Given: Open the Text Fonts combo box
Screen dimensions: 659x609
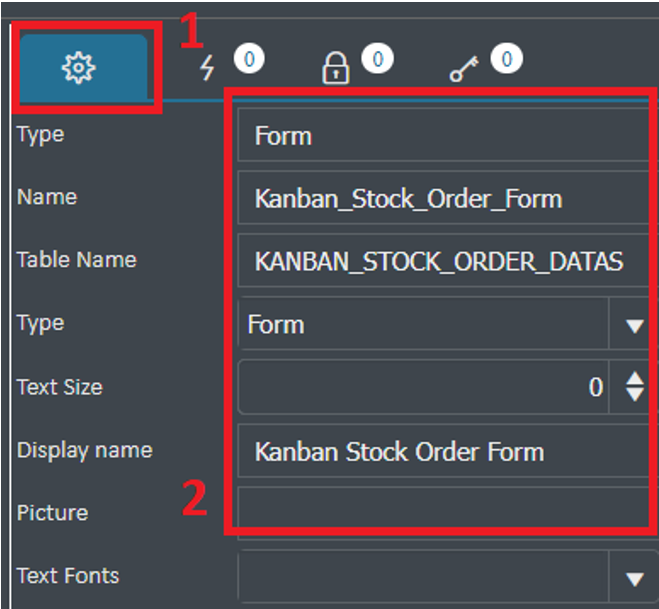Looking at the screenshot, I should click(x=424, y=576).
